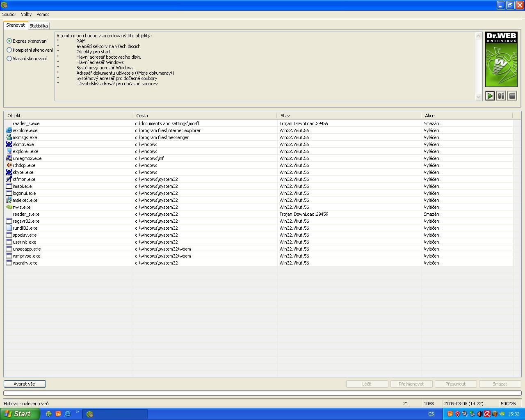Switch to the Skenovat tab
This screenshot has height=420, width=525.
(x=16, y=25)
